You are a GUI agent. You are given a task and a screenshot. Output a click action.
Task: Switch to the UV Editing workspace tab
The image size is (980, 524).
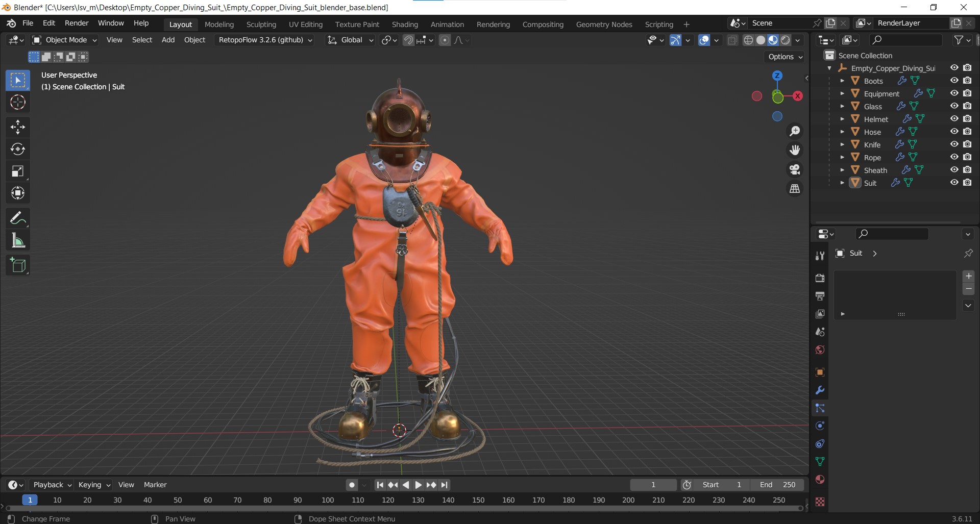pyautogui.click(x=306, y=24)
